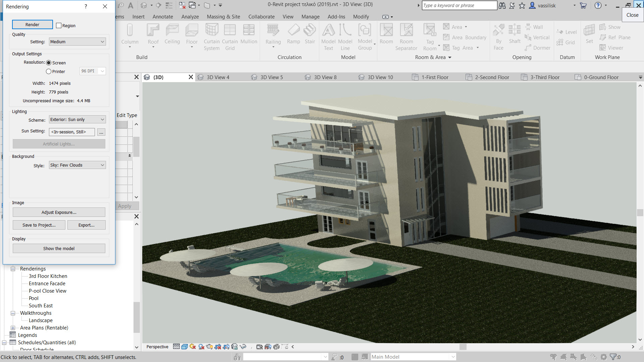Open the view tabs overflow dropdown
The image size is (644, 362).
pos(640,77)
